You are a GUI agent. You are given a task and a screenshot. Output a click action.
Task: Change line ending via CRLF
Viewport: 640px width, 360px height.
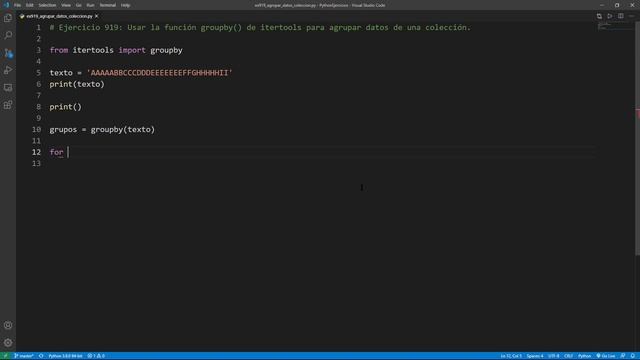pos(569,356)
